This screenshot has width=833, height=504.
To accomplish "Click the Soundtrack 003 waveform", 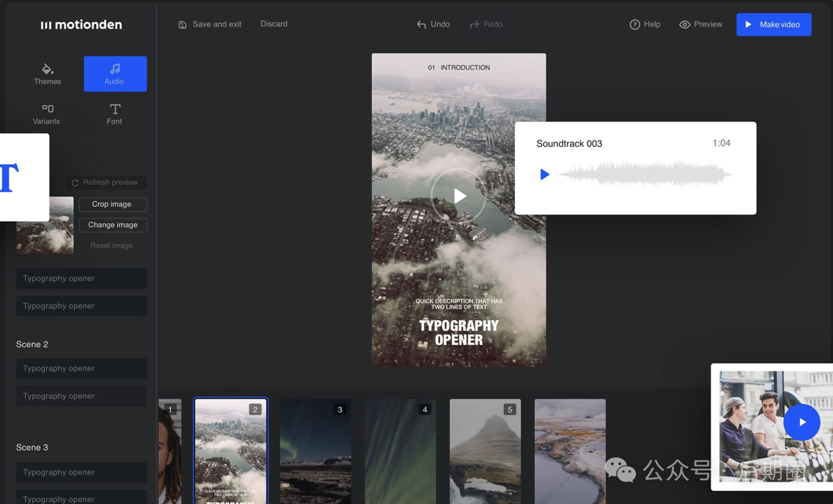I will point(644,174).
